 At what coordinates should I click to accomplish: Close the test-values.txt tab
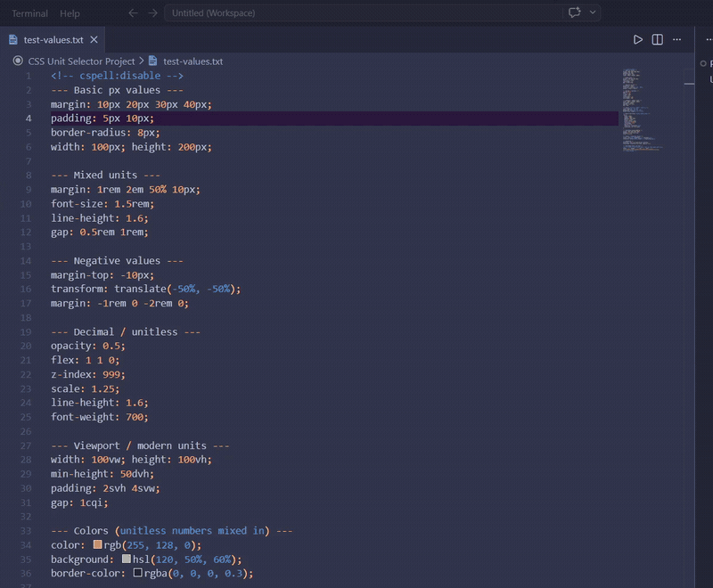point(94,40)
